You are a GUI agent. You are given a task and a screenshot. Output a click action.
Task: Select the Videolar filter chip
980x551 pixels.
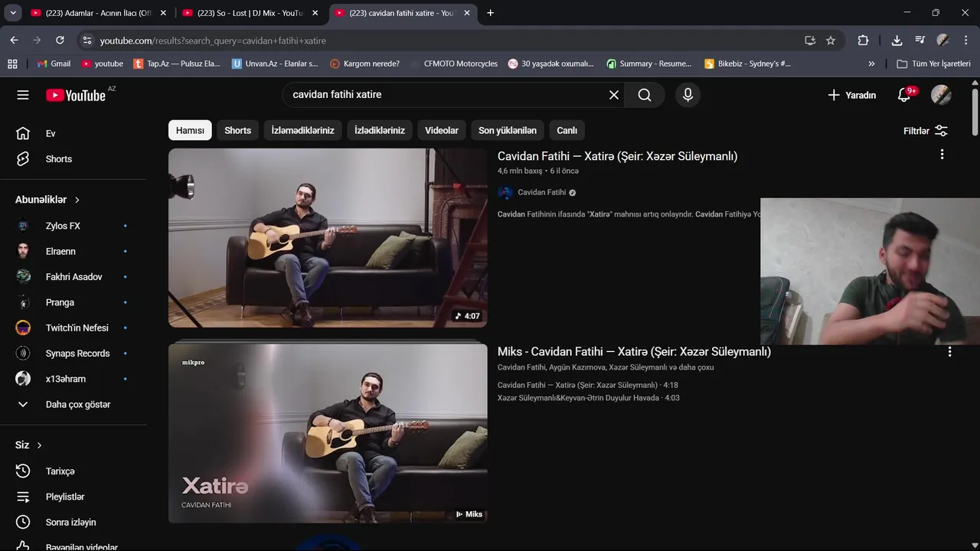[x=442, y=131]
